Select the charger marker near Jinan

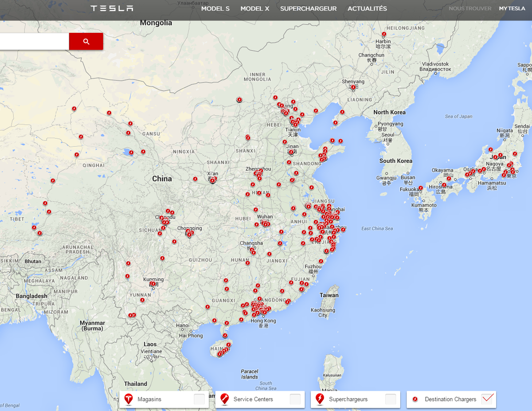[291, 152]
